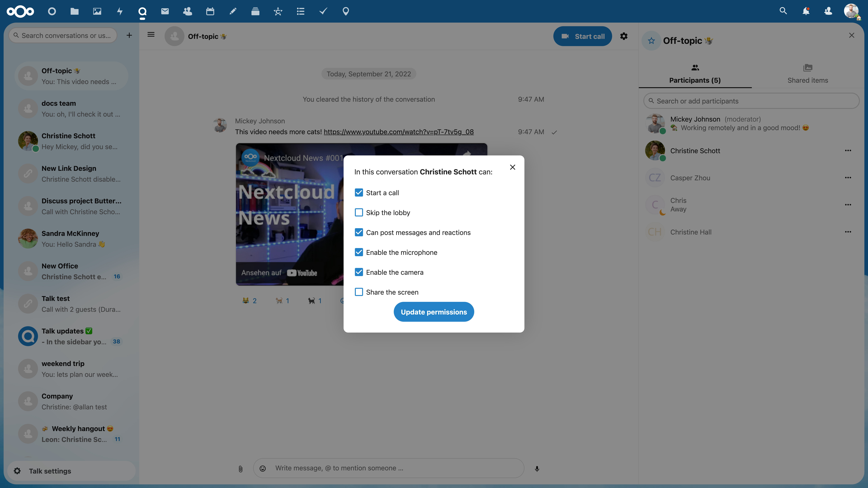The width and height of the screenshot is (868, 488).
Task: Check Share the screen permission
Action: coord(359,292)
